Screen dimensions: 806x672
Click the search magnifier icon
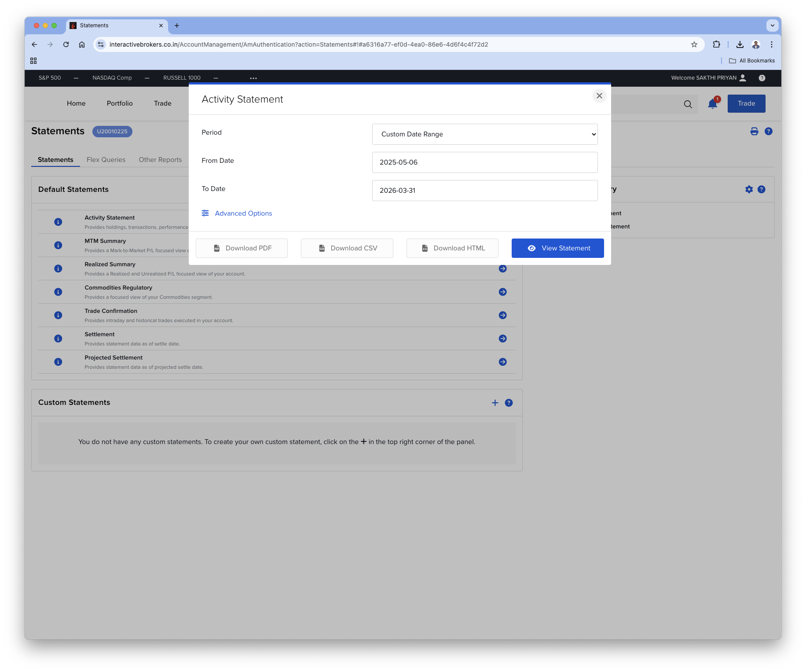click(x=687, y=104)
